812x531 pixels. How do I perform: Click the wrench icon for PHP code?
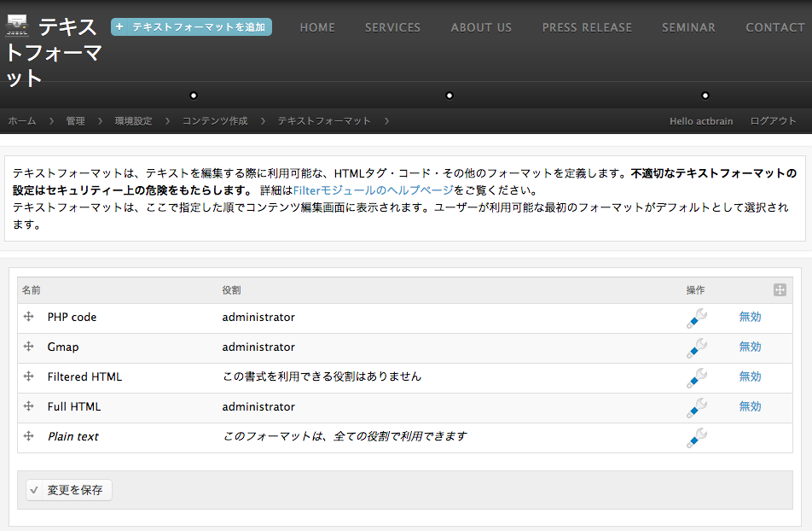[696, 318]
